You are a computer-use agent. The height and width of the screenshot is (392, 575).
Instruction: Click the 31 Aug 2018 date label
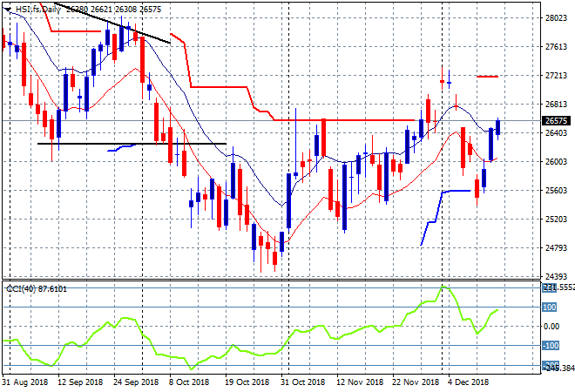coord(25,382)
